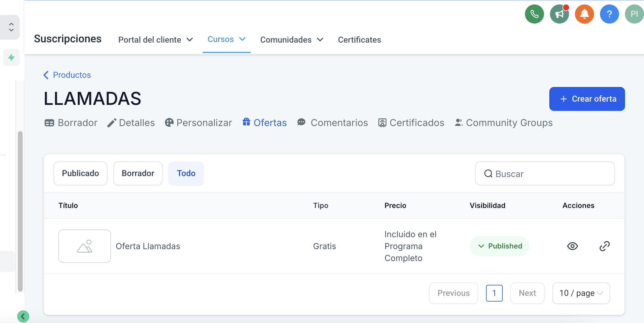Click the green lightning bolt sidebar icon

point(11,57)
